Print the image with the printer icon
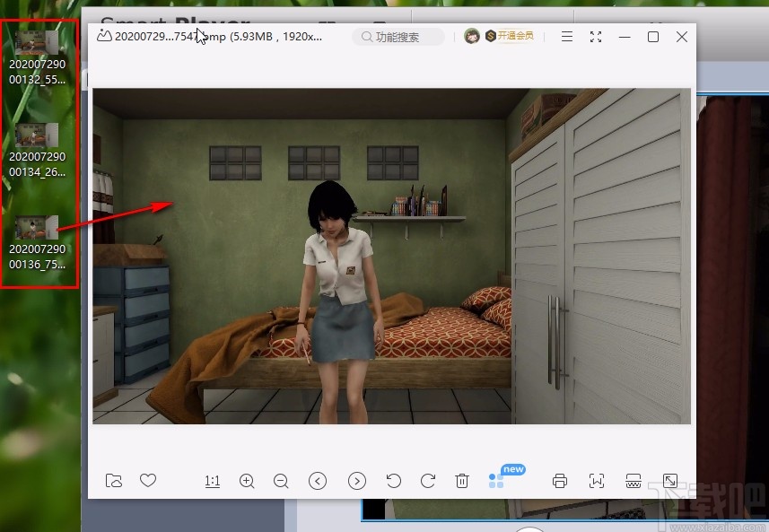Screen dimensions: 769x532 [560, 481]
